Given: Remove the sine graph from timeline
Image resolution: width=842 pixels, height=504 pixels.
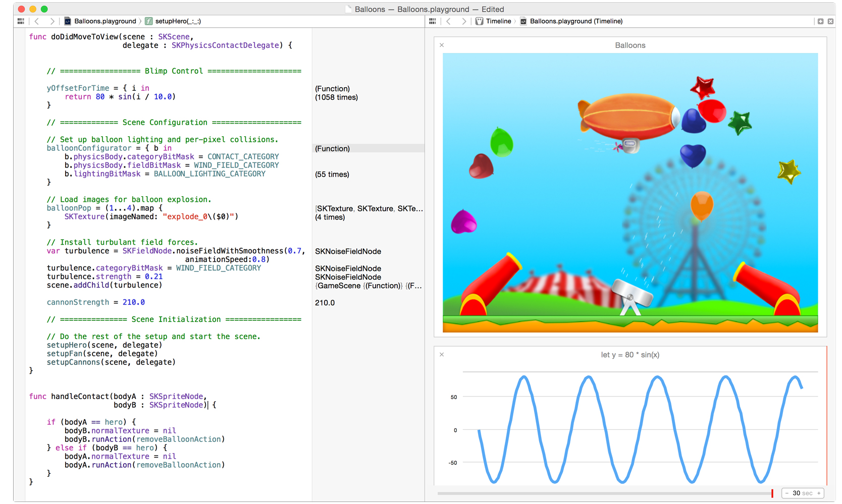Looking at the screenshot, I should [442, 355].
